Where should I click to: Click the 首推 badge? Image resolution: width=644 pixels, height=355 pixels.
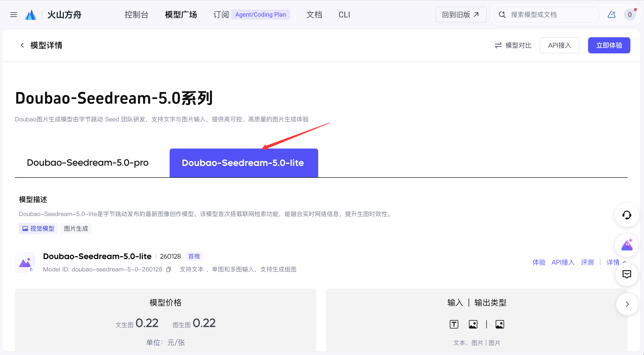(194, 256)
